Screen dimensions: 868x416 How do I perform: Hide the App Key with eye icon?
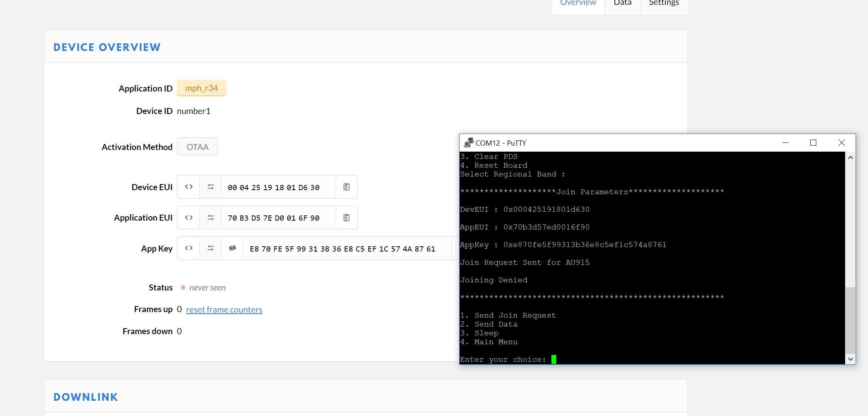232,248
